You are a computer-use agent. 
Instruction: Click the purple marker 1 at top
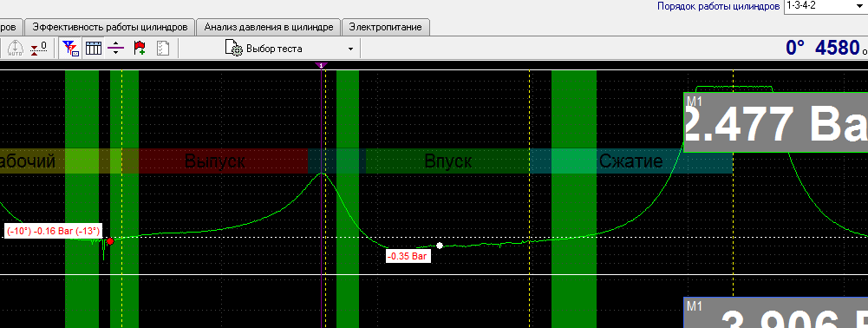pos(321,65)
